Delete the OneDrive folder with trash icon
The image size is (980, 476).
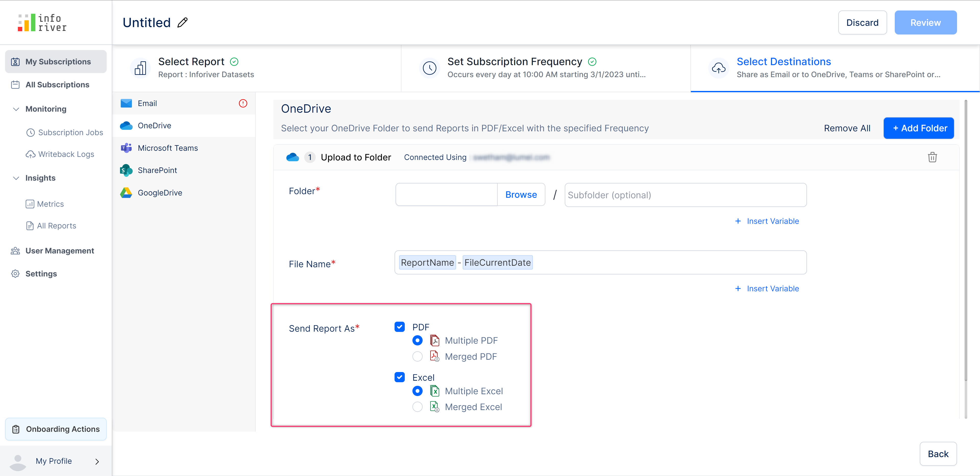tap(932, 157)
